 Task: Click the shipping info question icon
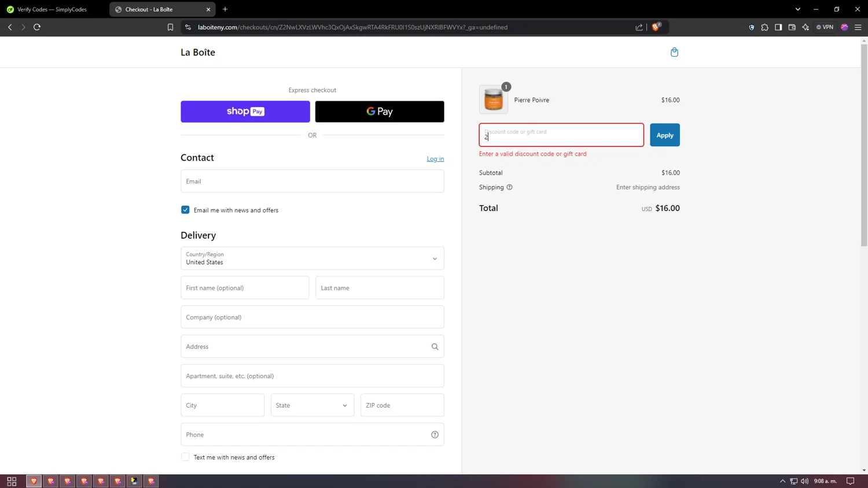pos(509,187)
